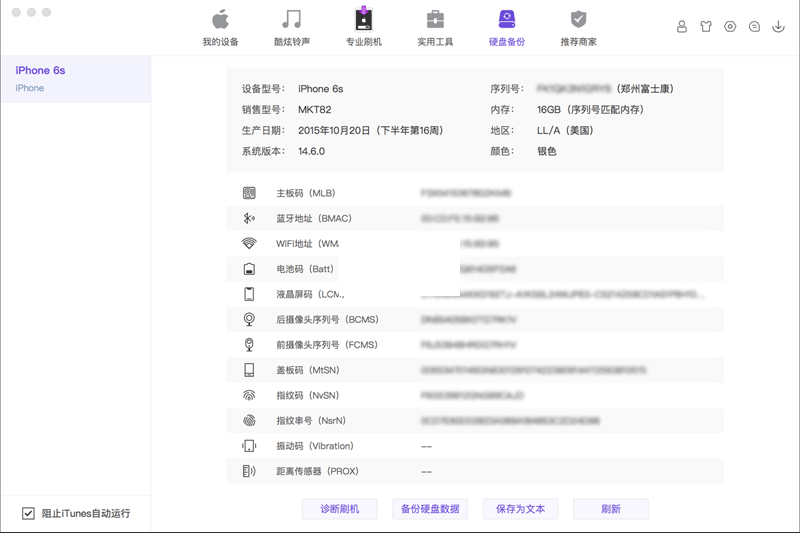Screen dimensions: 800x533
Task: Click the battery icon beside 电池码
Action: (x=249, y=269)
